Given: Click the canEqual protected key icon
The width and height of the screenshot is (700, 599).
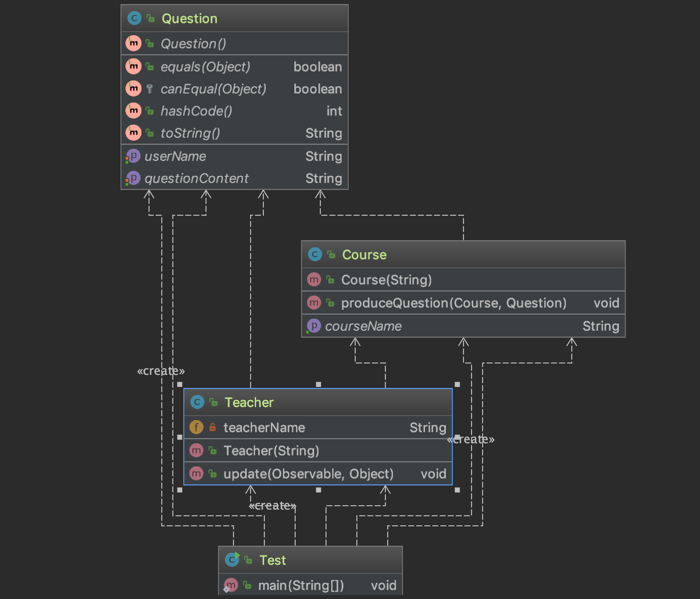Looking at the screenshot, I should [x=150, y=89].
